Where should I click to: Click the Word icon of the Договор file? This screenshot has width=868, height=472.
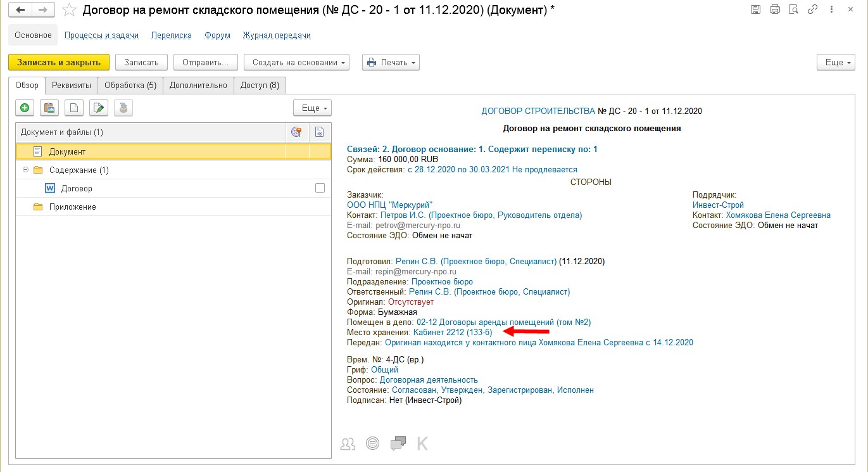pyautogui.click(x=50, y=189)
